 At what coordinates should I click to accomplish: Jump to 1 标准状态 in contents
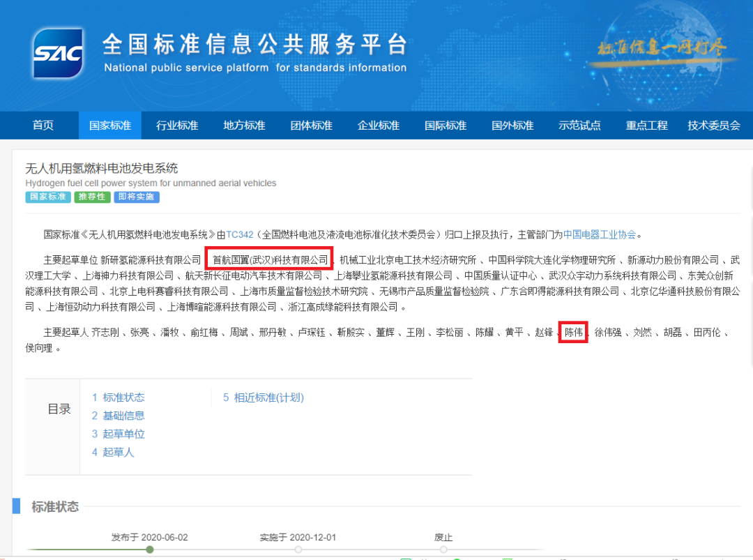click(x=118, y=398)
